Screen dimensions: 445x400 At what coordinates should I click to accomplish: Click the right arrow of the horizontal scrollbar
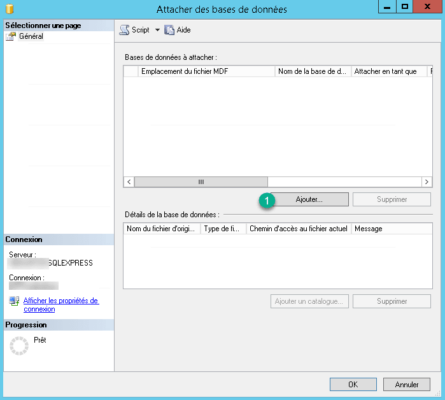(x=427, y=182)
